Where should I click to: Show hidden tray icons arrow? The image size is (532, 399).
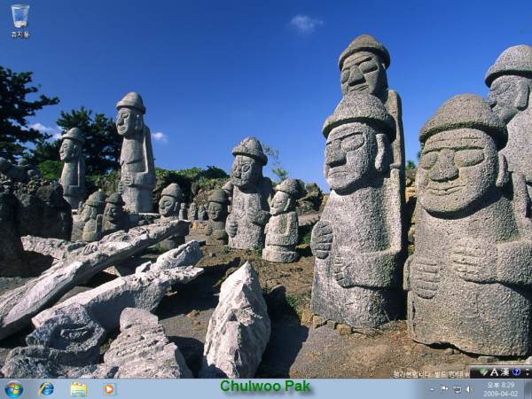432,389
